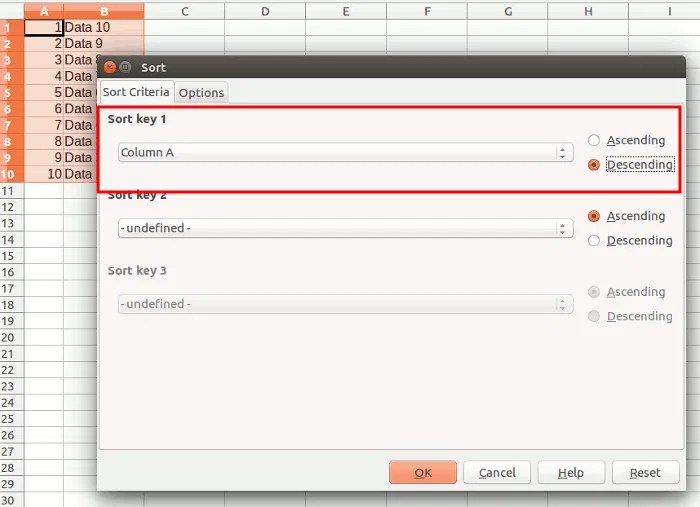Click cell A8 with value 8
The height and width of the screenshot is (507, 700).
[x=44, y=141]
